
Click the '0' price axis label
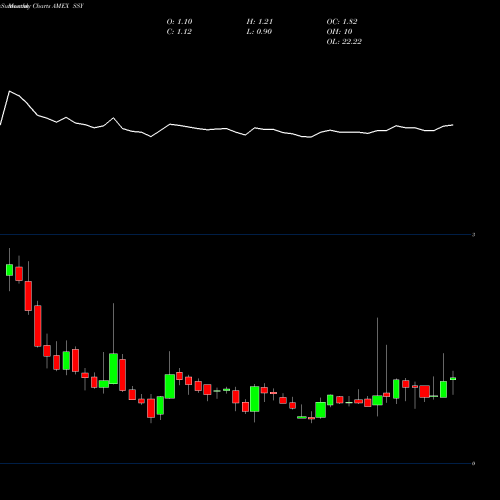pos(473,463)
